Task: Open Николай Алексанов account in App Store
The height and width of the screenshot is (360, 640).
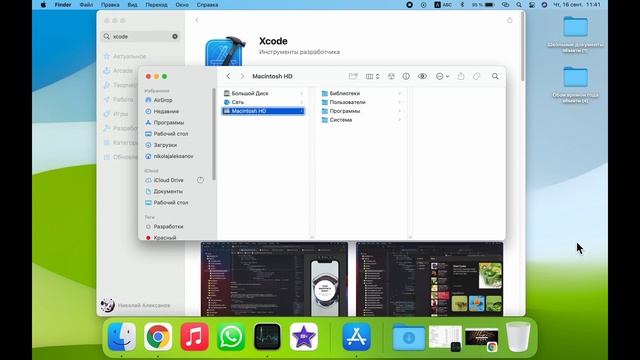Action: click(136, 305)
